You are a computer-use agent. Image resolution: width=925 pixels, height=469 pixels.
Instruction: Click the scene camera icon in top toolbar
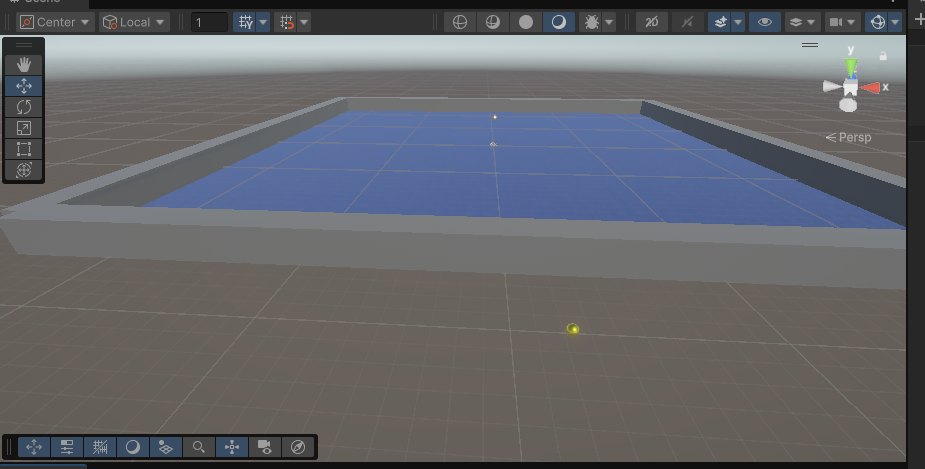click(x=836, y=22)
